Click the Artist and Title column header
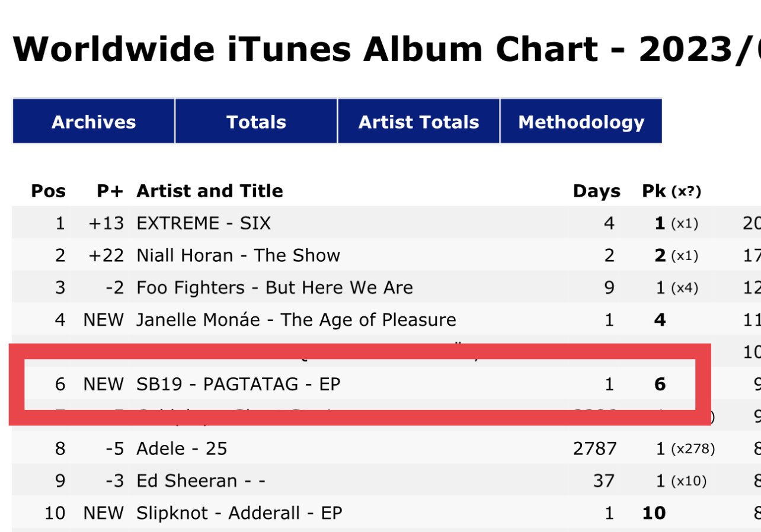The width and height of the screenshot is (761, 532). 210,191
